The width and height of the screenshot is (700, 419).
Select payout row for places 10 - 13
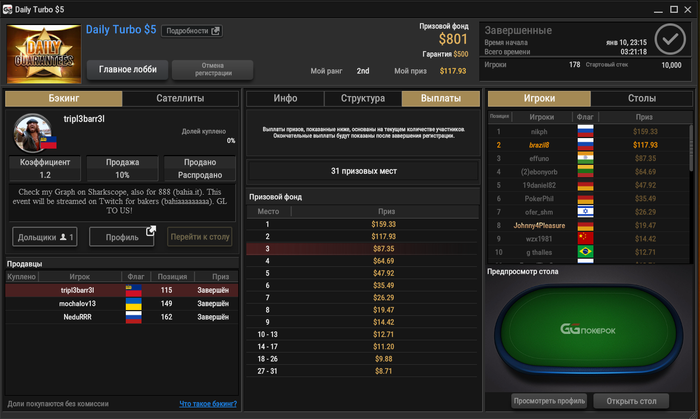point(362,334)
